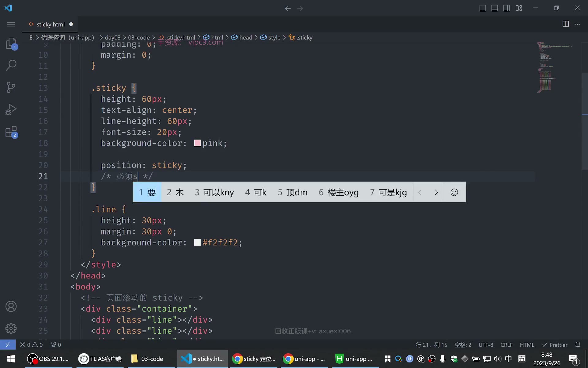This screenshot has height=368, width=588.
Task: Toggle the secondary side bar layout button
Action: [x=507, y=8]
